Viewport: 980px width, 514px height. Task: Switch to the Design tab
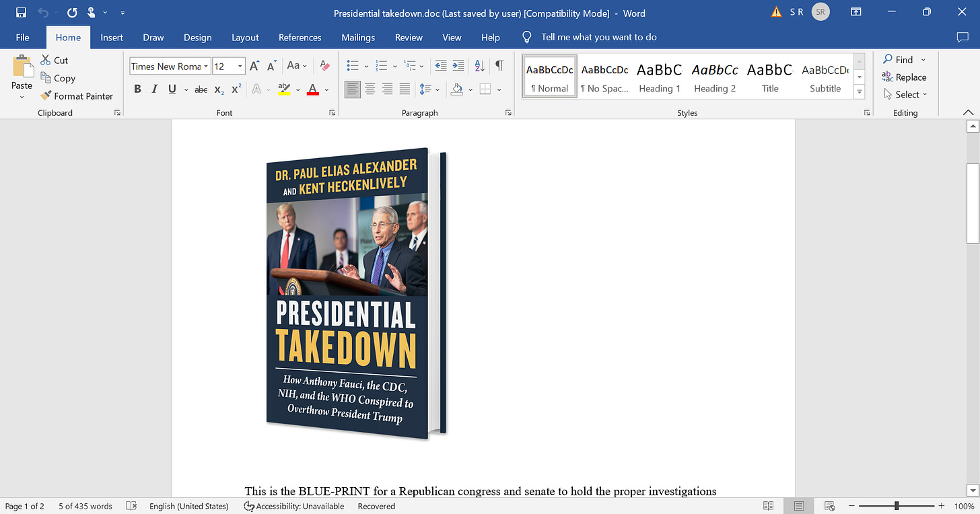(198, 38)
